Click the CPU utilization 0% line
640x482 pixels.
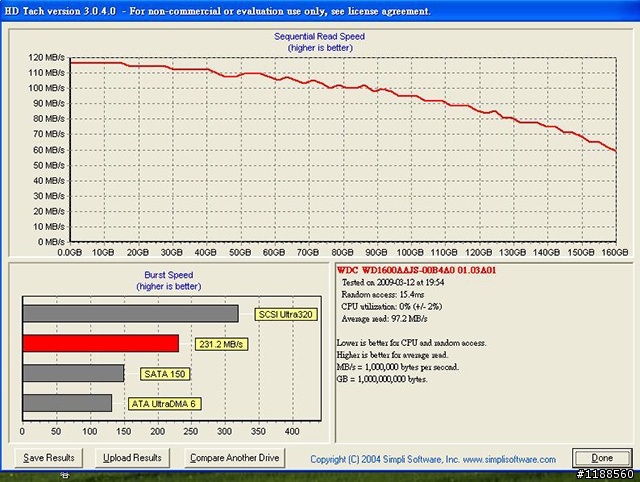[x=391, y=307]
